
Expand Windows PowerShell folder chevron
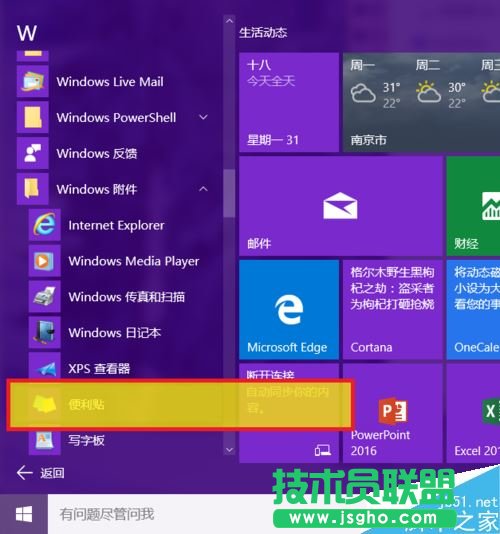203,117
